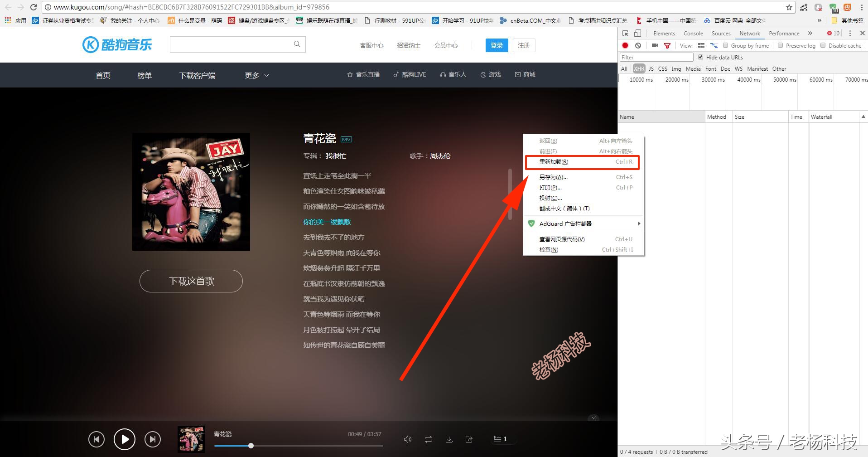Open the 榜单 charts link
Image resolution: width=868 pixels, height=457 pixels.
coord(145,75)
